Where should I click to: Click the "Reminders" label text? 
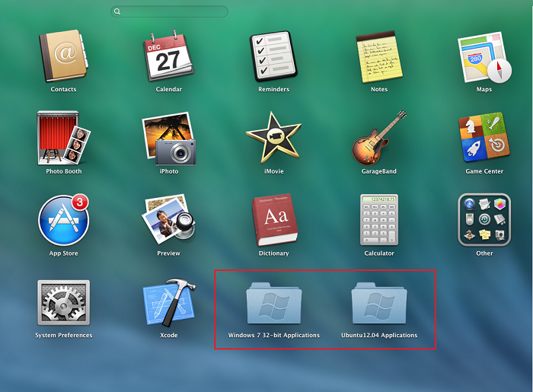(x=273, y=89)
